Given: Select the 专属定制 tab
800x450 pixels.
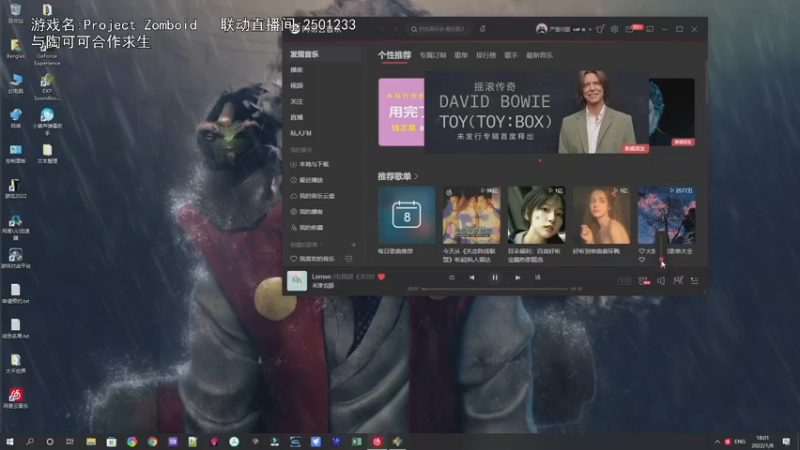Looking at the screenshot, I should click(x=433, y=55).
